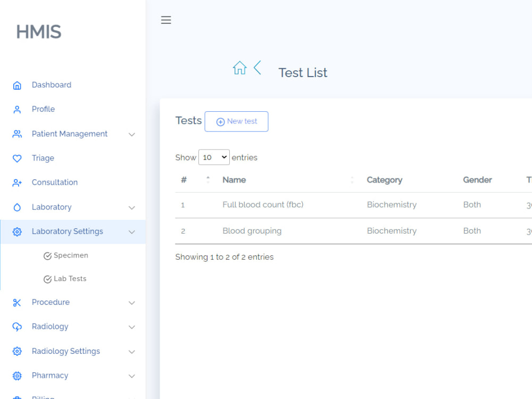Image resolution: width=532 pixels, height=399 pixels.
Task: Click the Procedure scissors icon
Action: pyautogui.click(x=17, y=303)
